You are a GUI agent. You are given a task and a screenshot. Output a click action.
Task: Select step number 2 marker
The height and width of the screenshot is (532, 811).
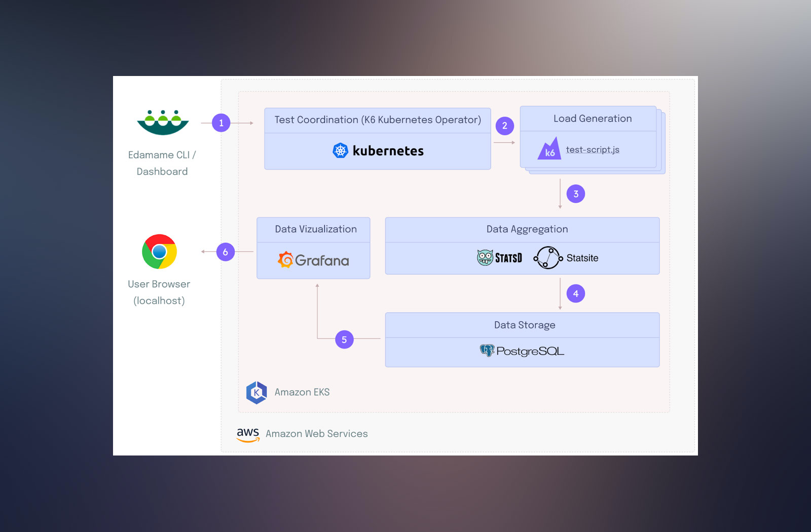(x=504, y=126)
